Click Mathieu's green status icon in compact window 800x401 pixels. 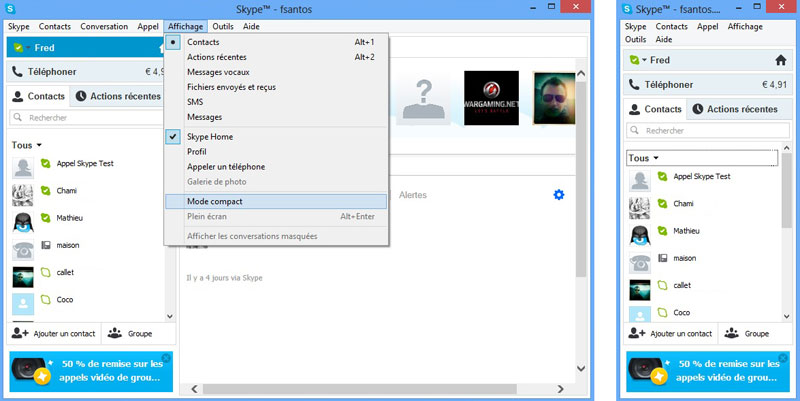[x=662, y=231]
